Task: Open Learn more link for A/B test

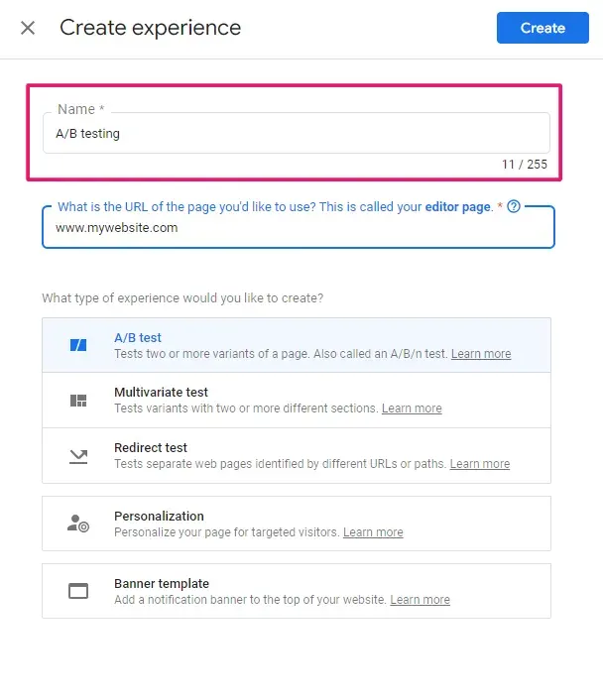Action: [481, 354]
